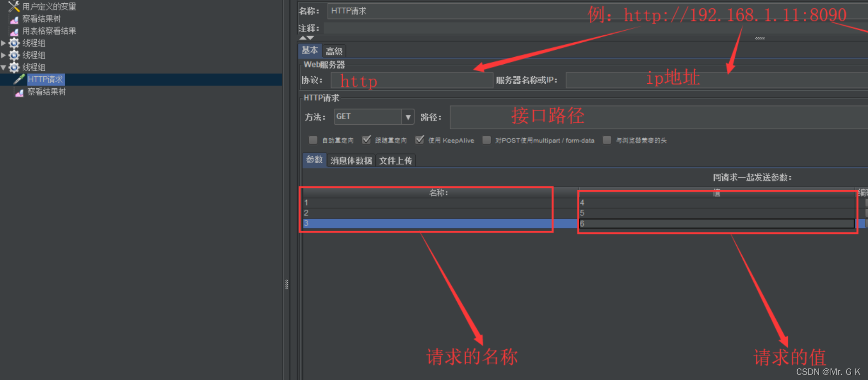
Task: Click the 察看结果树 icon below 用户定义的变量
Action: (x=14, y=19)
